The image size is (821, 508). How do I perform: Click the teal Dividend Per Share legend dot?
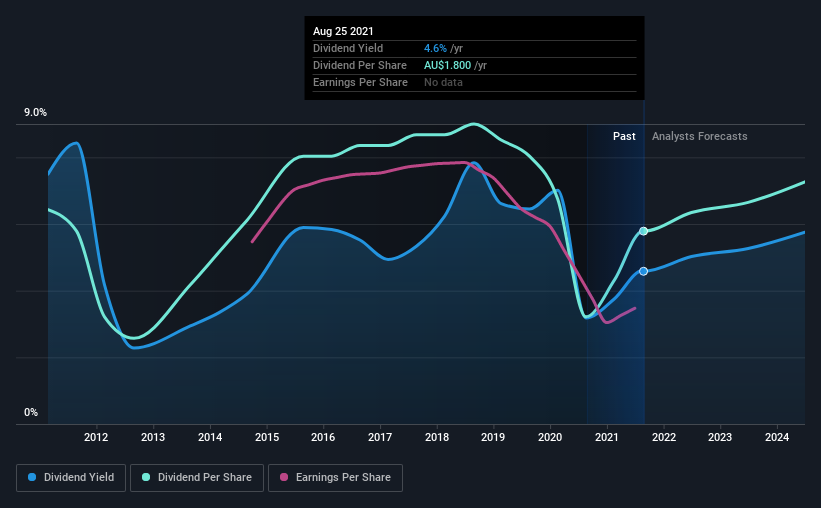(146, 477)
